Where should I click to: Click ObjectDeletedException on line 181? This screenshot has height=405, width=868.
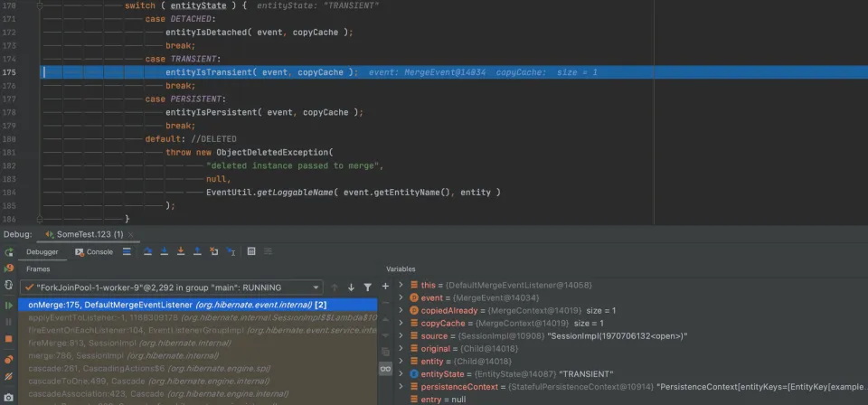point(272,152)
